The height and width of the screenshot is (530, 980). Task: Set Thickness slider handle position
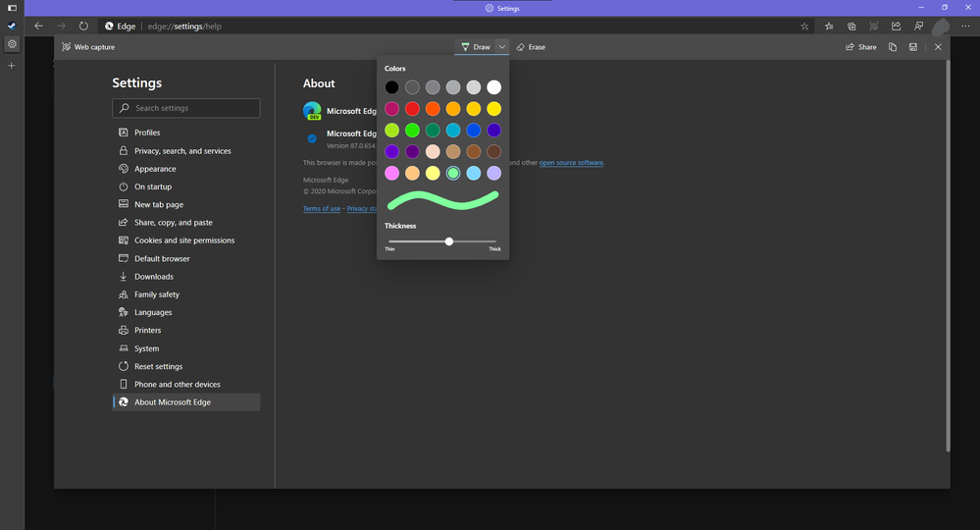(448, 241)
